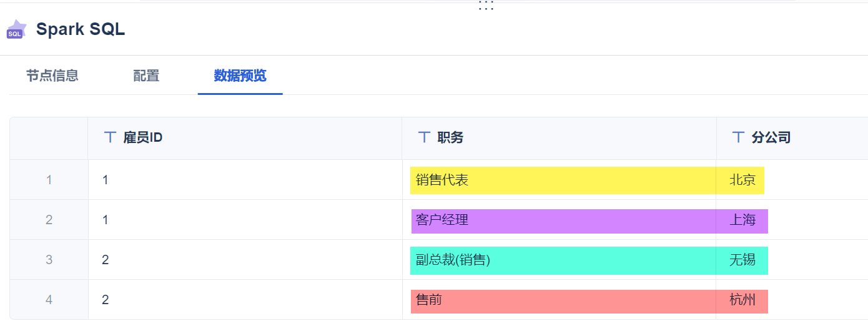Click the 雇员ID column header

coord(143,138)
